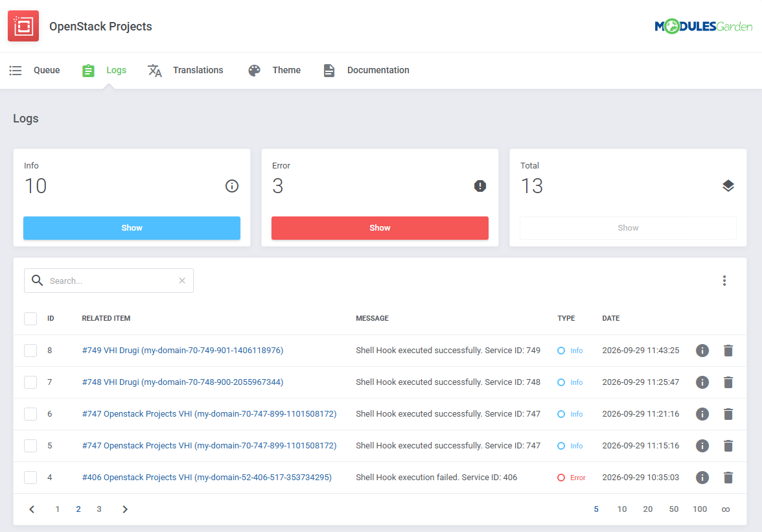Click the info circle icon in Info card
The image size is (762, 532).
(232, 186)
